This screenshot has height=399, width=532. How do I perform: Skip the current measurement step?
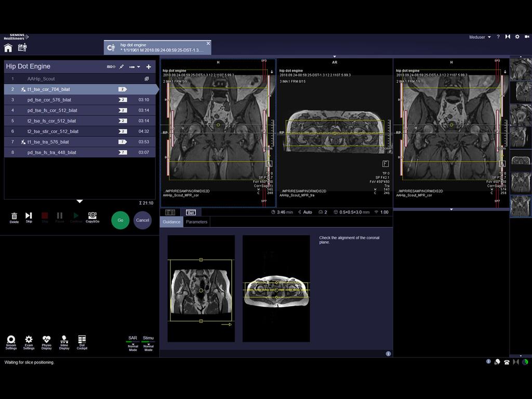(29, 216)
